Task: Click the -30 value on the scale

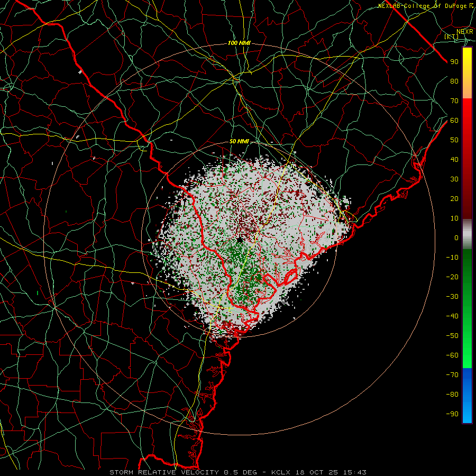Action: click(x=452, y=297)
